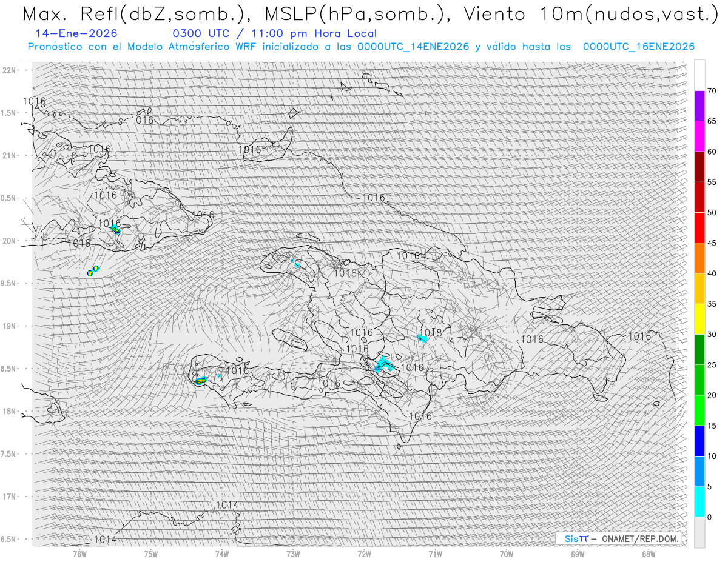Image resolution: width=728 pixels, height=562 pixels.
Task: Click the '45' value on the color scale
Action: (x=712, y=243)
